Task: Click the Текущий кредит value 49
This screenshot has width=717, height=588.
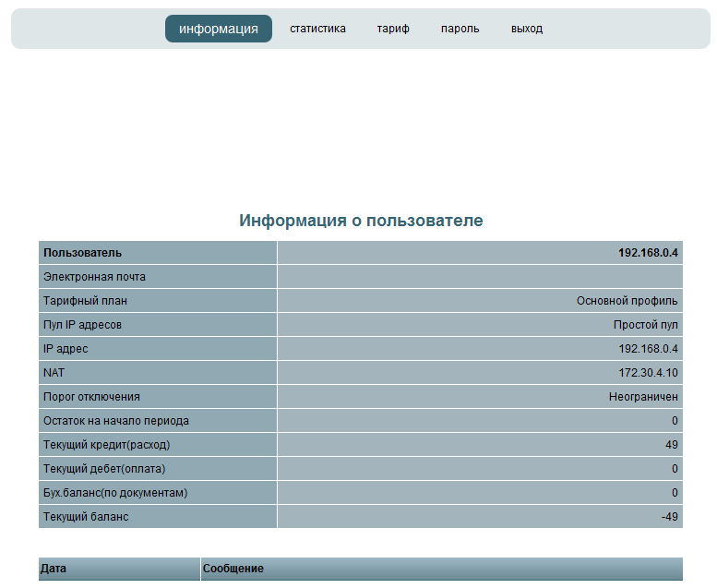Action: [x=672, y=445]
